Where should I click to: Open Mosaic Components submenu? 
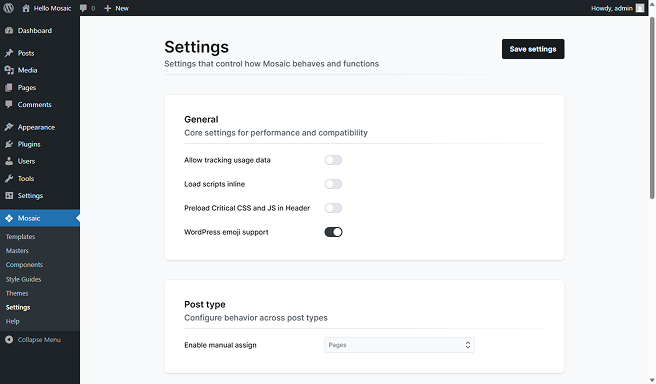point(24,265)
